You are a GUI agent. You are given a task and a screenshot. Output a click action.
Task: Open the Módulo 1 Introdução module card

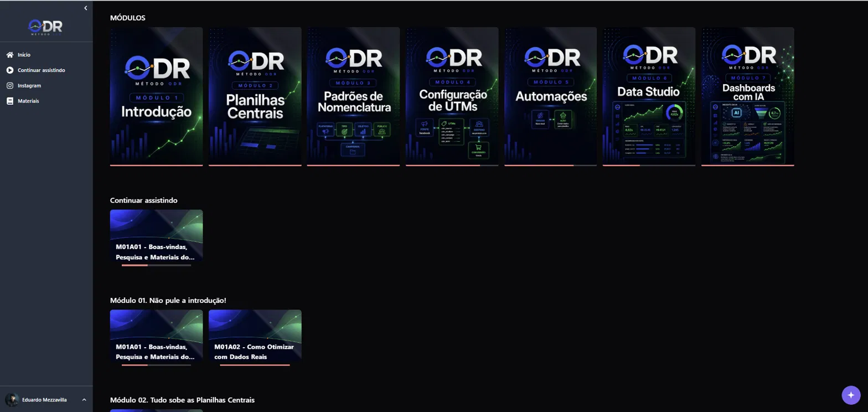tap(157, 96)
